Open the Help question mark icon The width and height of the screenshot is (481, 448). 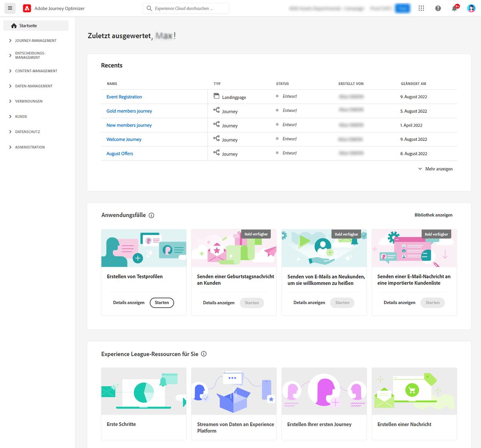point(438,8)
